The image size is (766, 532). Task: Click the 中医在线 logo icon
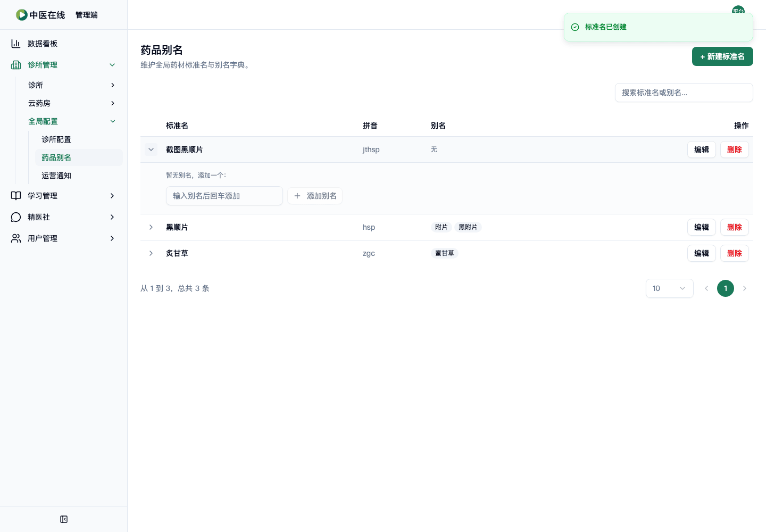22,15
